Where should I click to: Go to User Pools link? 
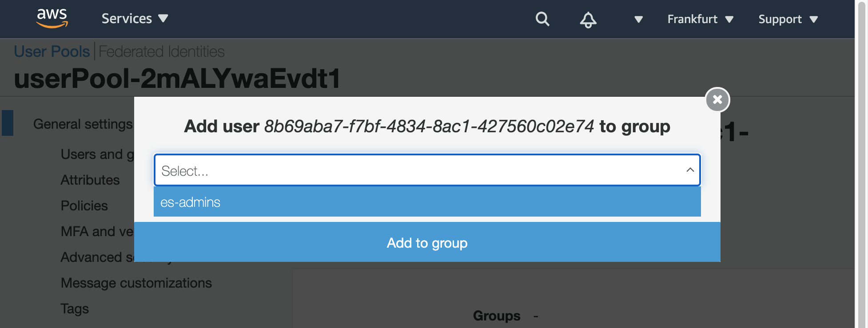click(52, 51)
